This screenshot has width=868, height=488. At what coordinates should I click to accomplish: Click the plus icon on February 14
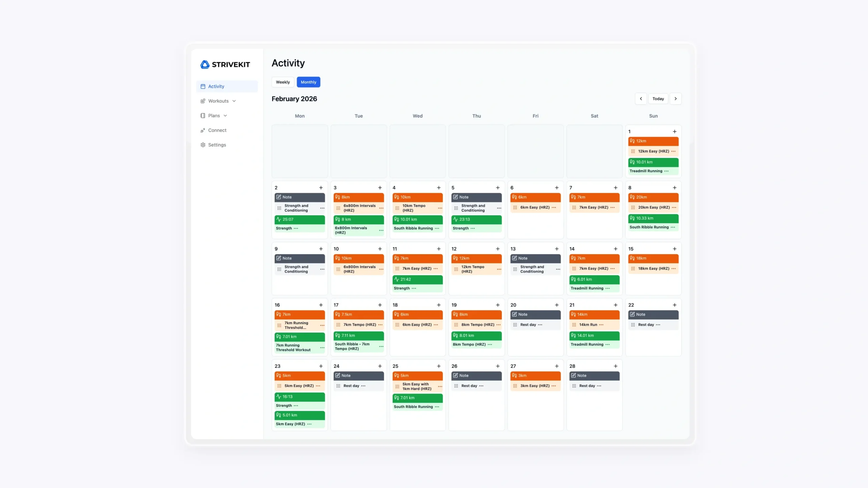tap(615, 249)
